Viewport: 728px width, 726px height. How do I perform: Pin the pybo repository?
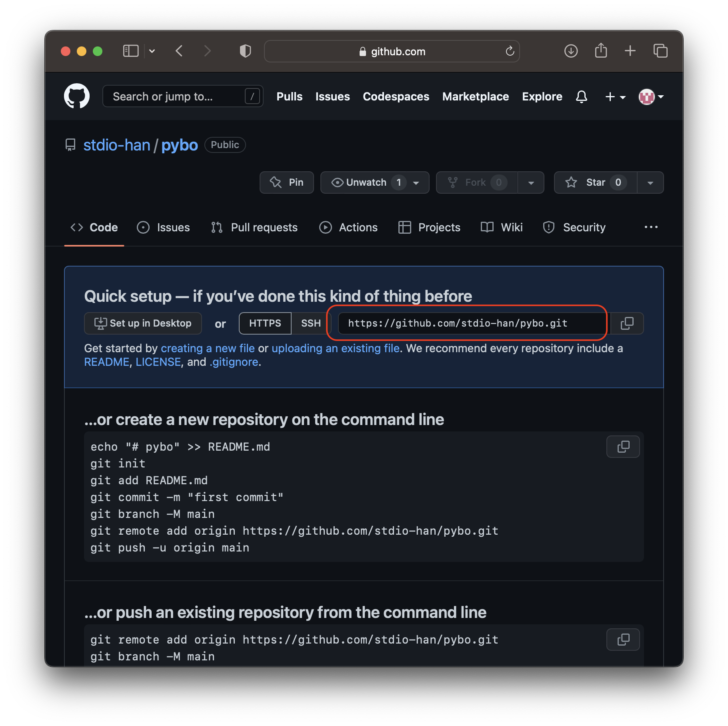point(286,183)
